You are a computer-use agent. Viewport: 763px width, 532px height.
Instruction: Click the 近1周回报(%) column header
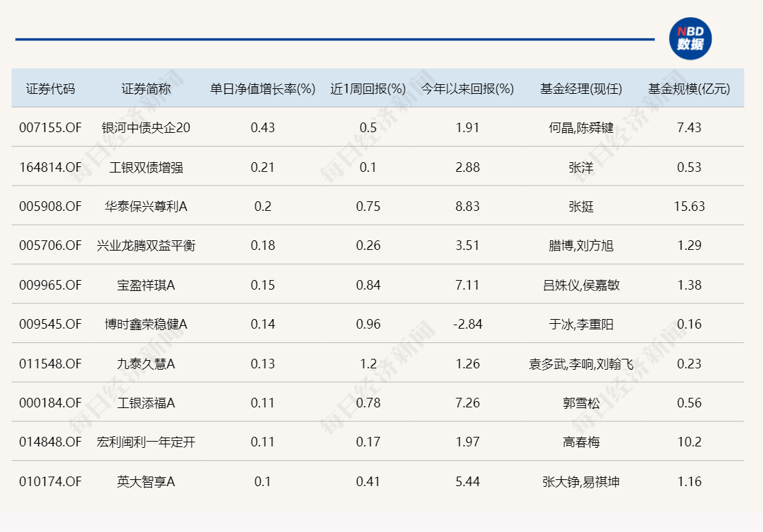368,89
